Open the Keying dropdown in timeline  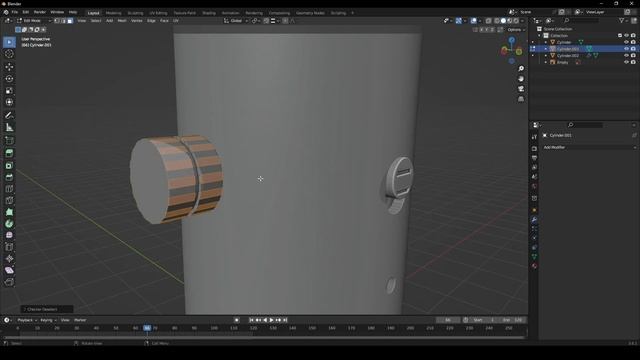(48, 320)
